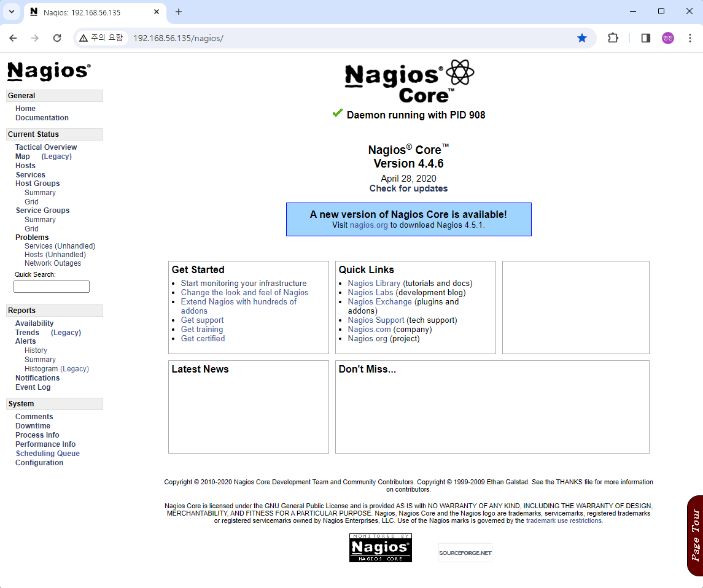Open Hosts (Unhandled) problems
This screenshot has height=588, width=703.
55,255
